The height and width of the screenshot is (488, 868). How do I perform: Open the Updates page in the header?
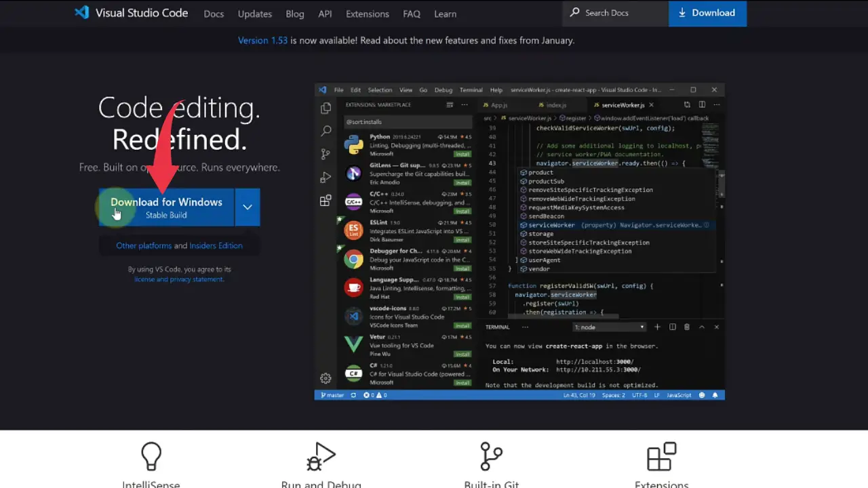(255, 14)
